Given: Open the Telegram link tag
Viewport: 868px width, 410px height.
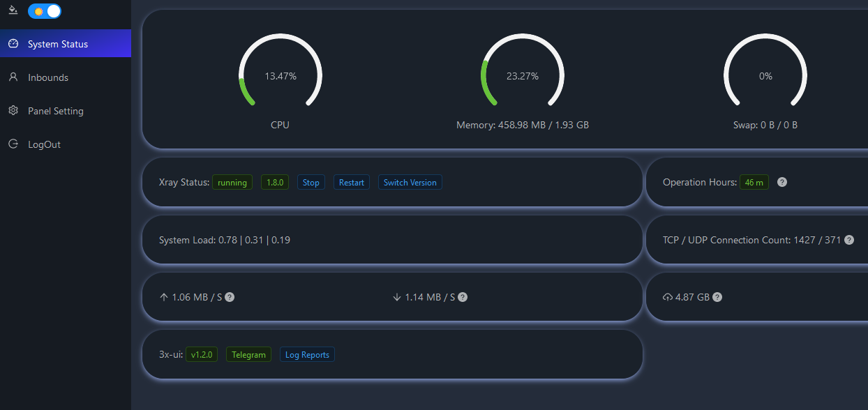Looking at the screenshot, I should (248, 355).
